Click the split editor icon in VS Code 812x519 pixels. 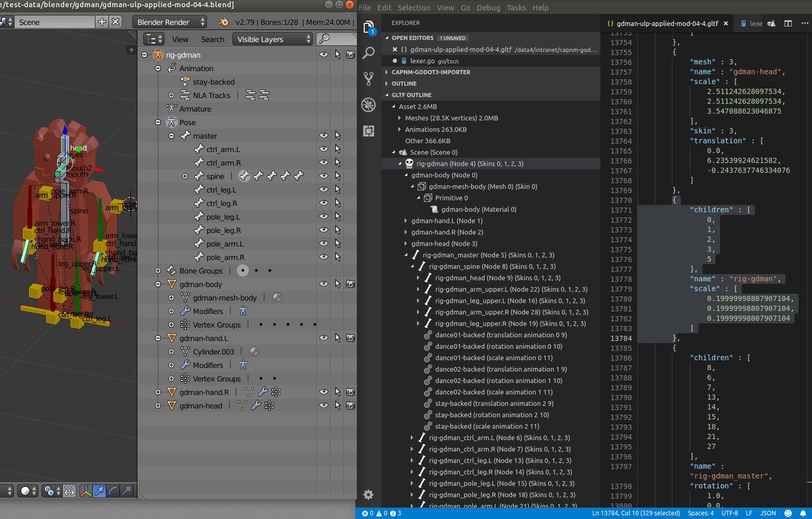(x=789, y=23)
